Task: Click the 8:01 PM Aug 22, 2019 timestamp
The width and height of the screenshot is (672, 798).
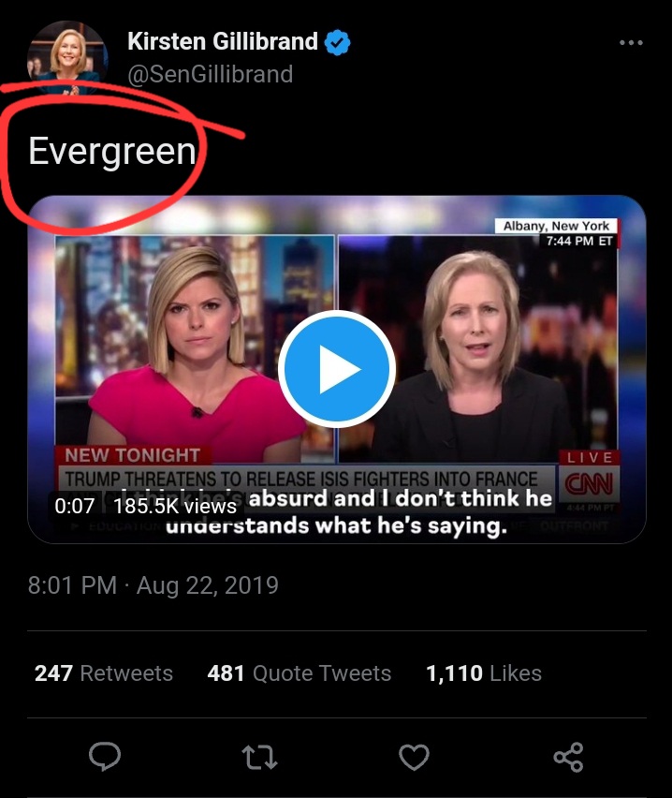Action: point(153,585)
